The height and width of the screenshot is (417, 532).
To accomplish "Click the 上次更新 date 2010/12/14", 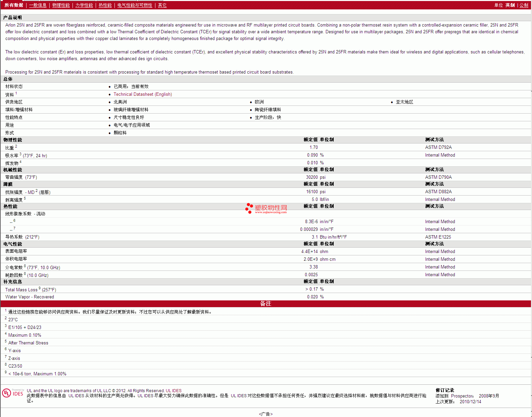I will [470, 402].
